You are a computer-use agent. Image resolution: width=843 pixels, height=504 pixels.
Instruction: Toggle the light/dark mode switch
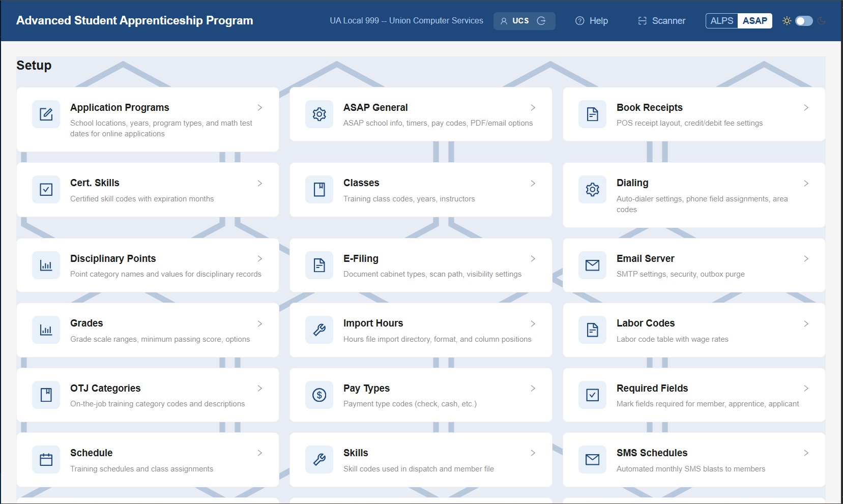(x=804, y=21)
